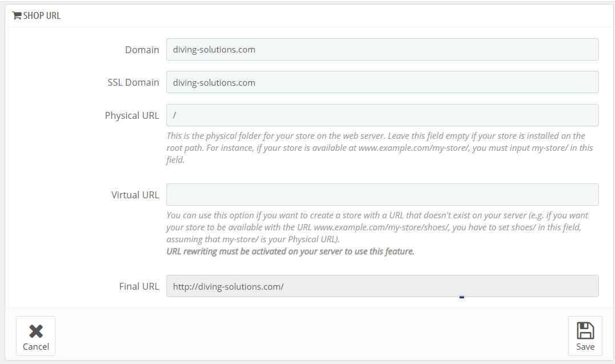
Task: Click the Final URL label
Action: pos(139,286)
